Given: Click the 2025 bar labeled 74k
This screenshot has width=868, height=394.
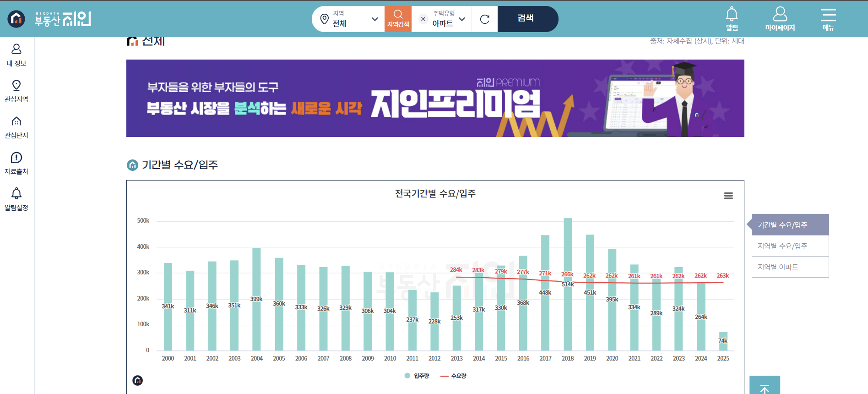Looking at the screenshot, I should (723, 341).
